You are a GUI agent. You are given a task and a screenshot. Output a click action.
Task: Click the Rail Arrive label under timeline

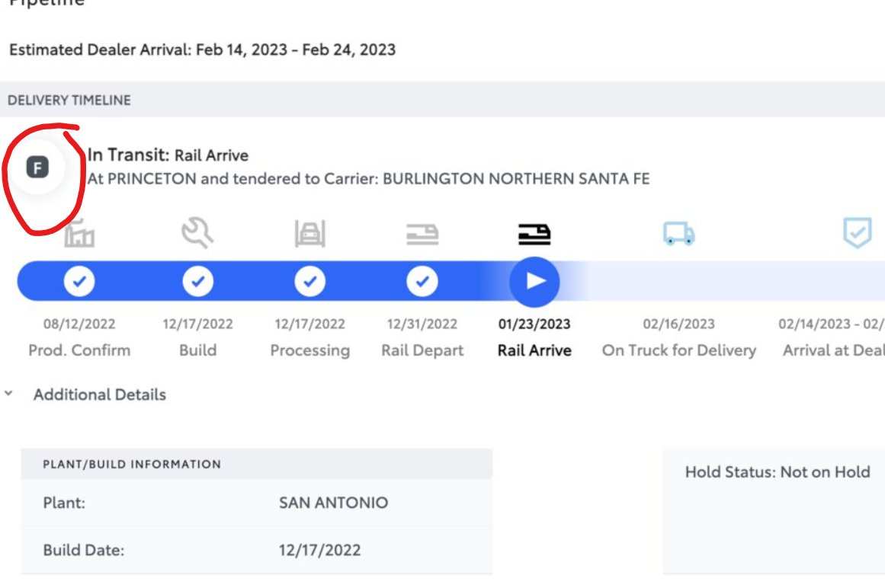[534, 350]
